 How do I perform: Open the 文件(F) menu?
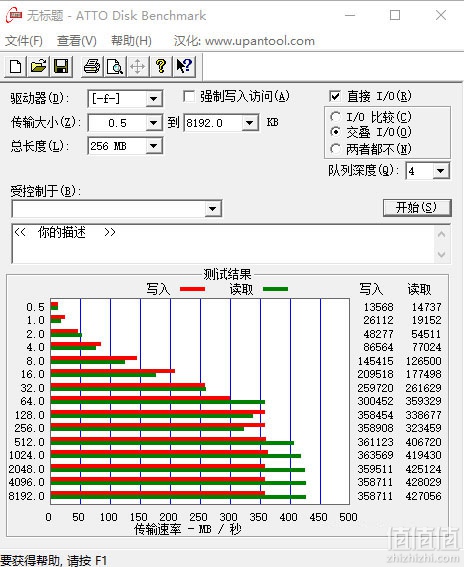tap(24, 40)
